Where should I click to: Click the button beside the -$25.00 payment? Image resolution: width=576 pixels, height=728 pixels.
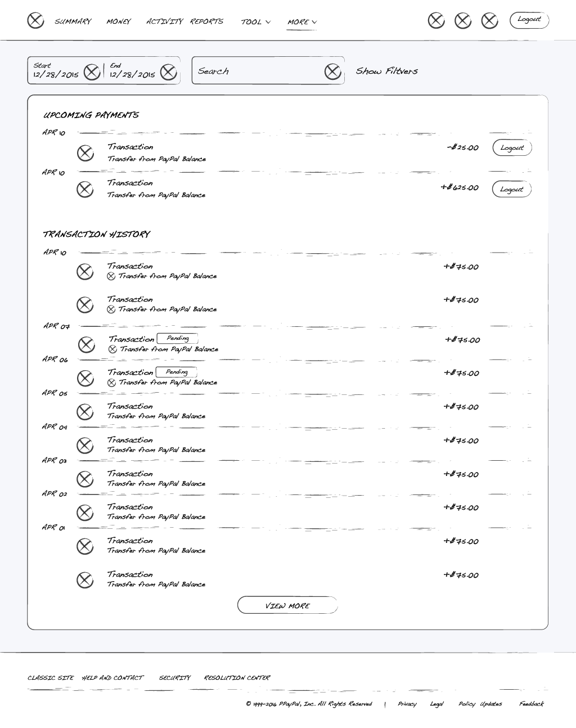click(x=512, y=148)
